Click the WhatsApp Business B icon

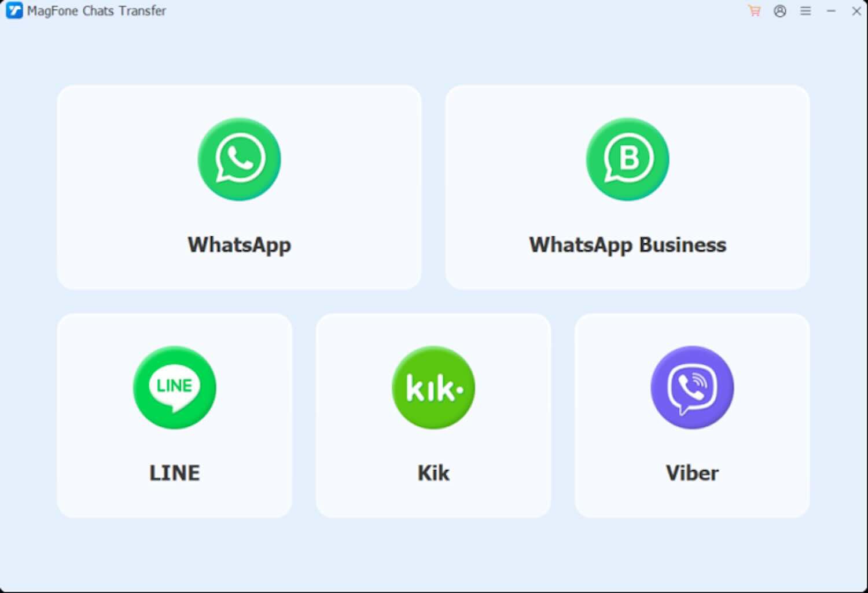click(x=627, y=159)
